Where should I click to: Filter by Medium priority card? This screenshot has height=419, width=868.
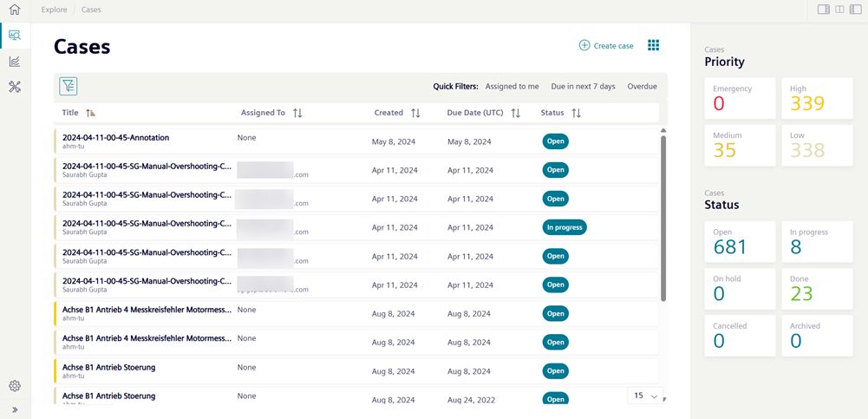point(741,146)
